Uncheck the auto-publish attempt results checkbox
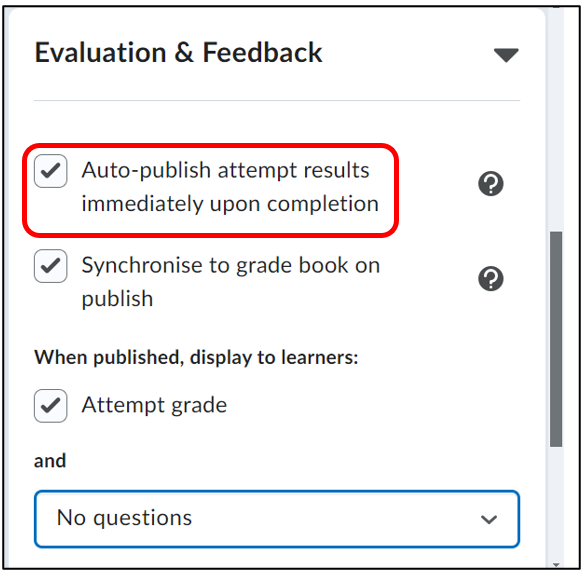The width and height of the screenshot is (585, 574). (x=51, y=171)
